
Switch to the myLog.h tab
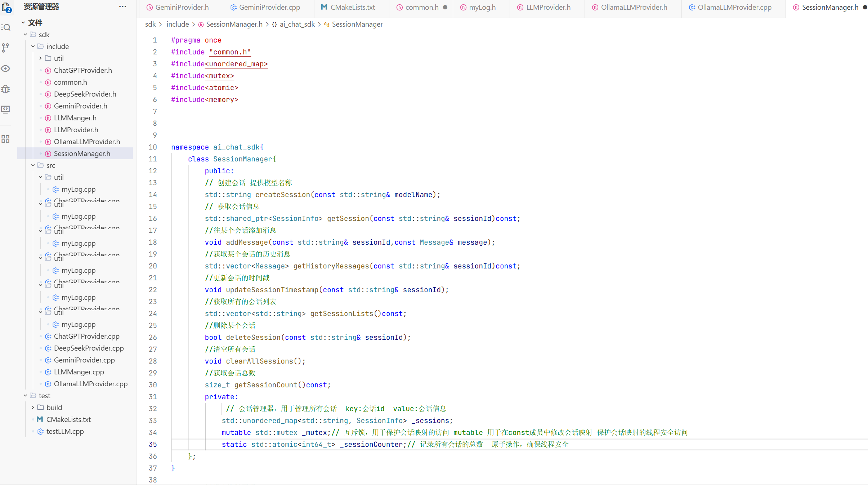pos(482,7)
